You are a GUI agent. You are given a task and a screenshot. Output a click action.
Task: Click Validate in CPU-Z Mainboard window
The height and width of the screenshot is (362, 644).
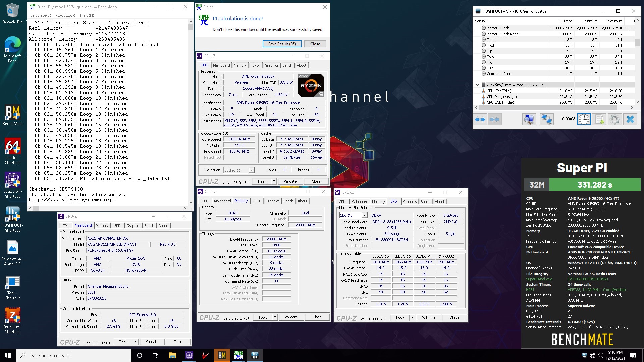point(152,342)
